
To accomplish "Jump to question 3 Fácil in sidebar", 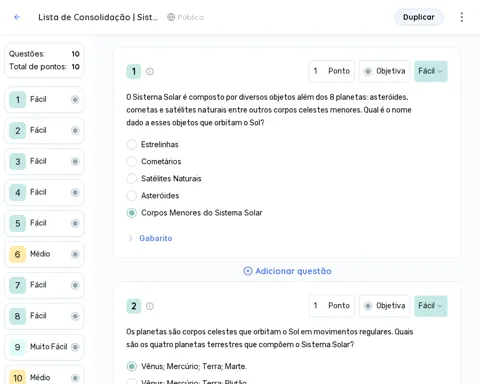I will click(44, 161).
